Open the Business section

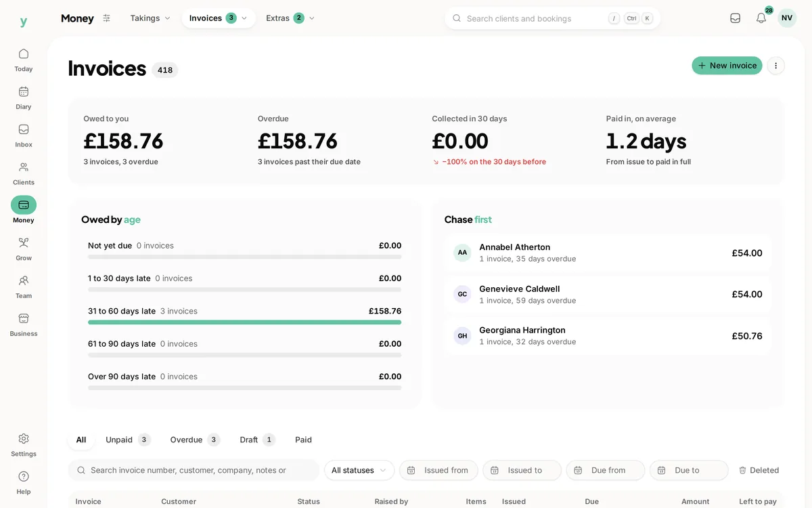coord(24,325)
